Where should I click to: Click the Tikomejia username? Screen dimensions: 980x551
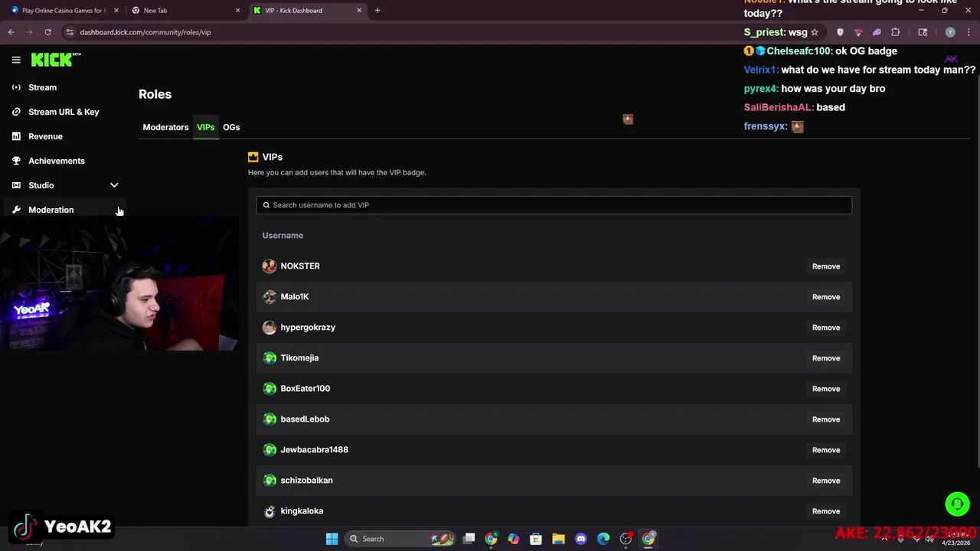pyautogui.click(x=299, y=358)
